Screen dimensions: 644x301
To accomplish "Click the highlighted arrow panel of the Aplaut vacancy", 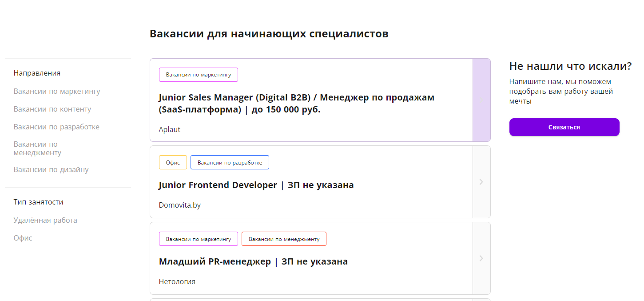I will click(481, 100).
